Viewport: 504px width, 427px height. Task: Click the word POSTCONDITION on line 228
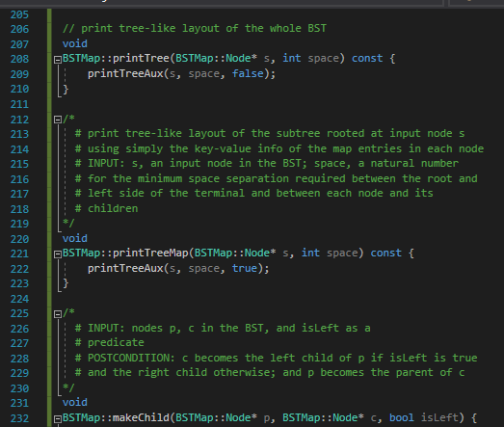[x=128, y=358]
